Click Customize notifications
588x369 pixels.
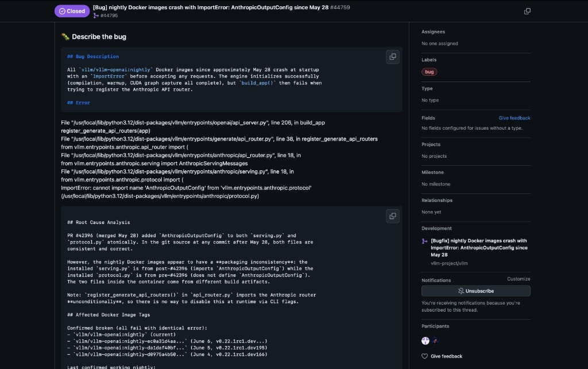519,279
